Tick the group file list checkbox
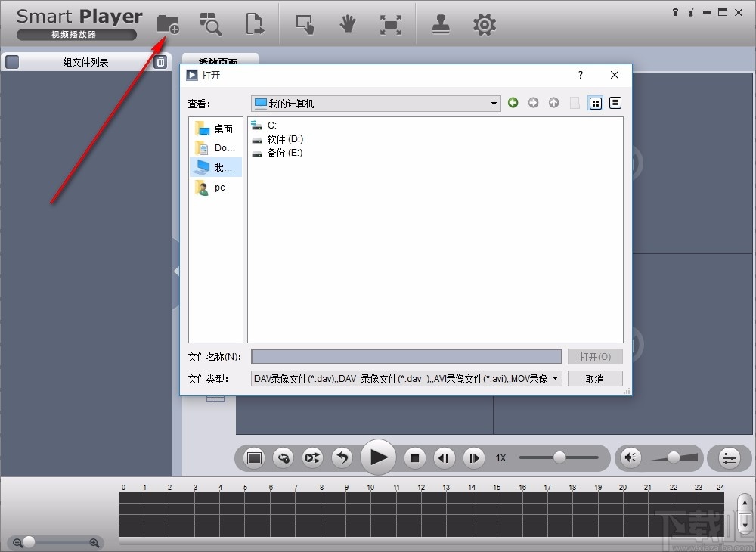This screenshot has height=552, width=756. [12, 62]
